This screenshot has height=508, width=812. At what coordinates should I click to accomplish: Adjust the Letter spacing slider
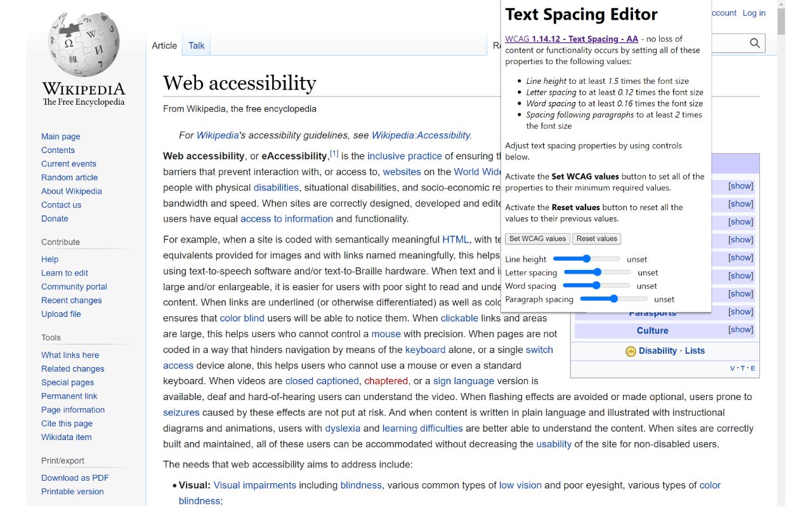597,272
